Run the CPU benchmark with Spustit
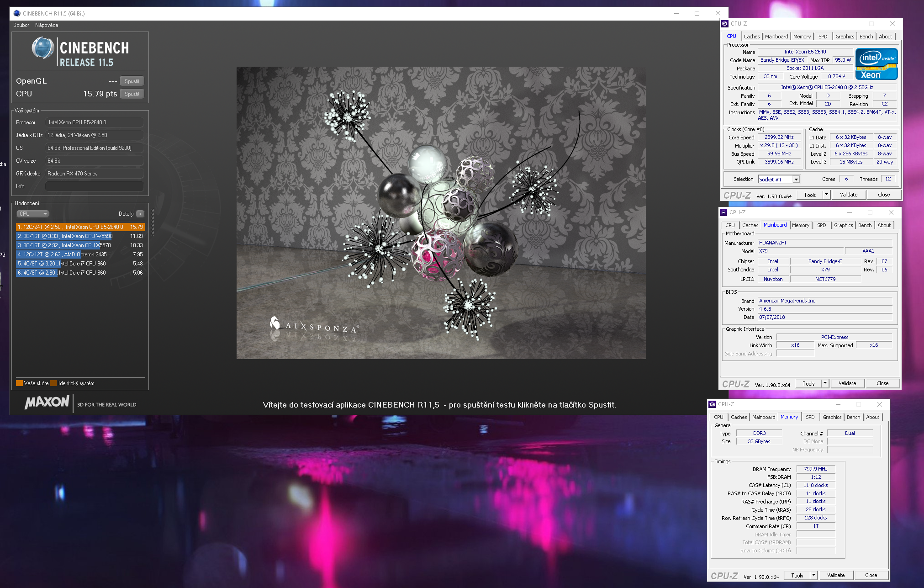This screenshot has width=924, height=588. coord(132,94)
